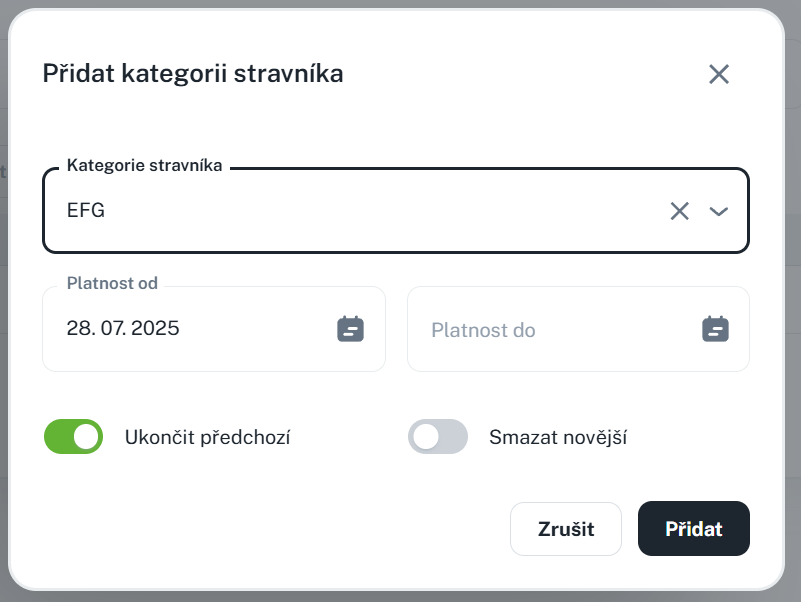The image size is (801, 602).
Task: Click the Kategorie stravníka field label
Action: click(x=144, y=166)
